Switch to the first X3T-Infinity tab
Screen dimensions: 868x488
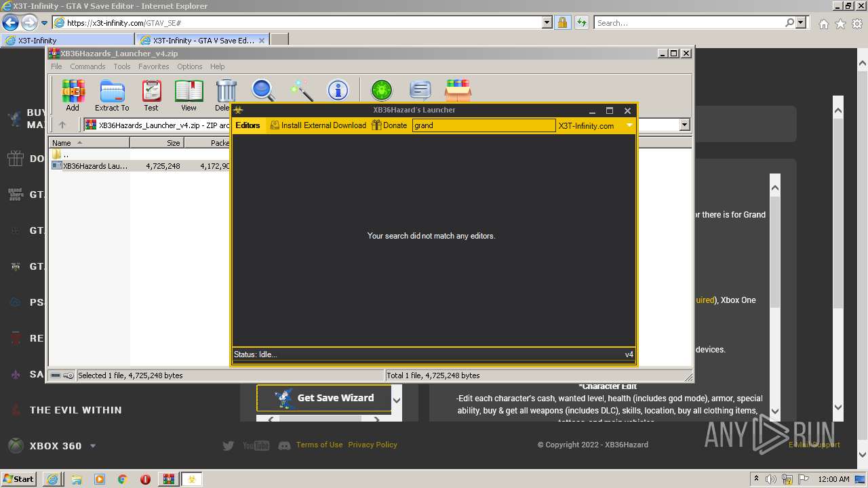[68, 40]
